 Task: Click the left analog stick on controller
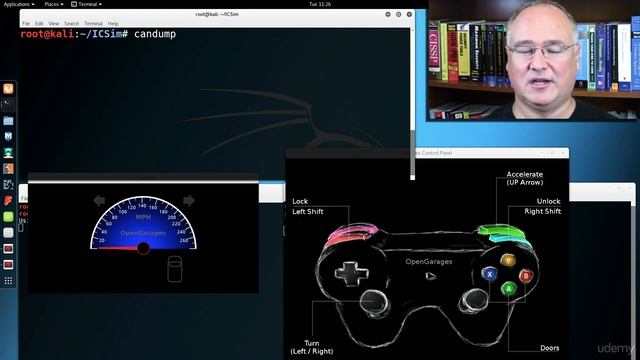pos(374,303)
